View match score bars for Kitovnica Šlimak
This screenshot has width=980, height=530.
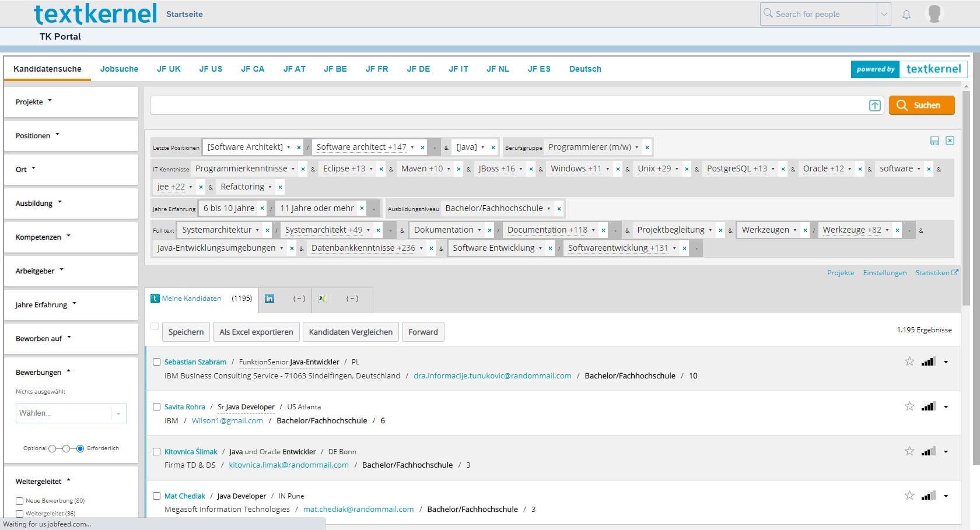929,451
